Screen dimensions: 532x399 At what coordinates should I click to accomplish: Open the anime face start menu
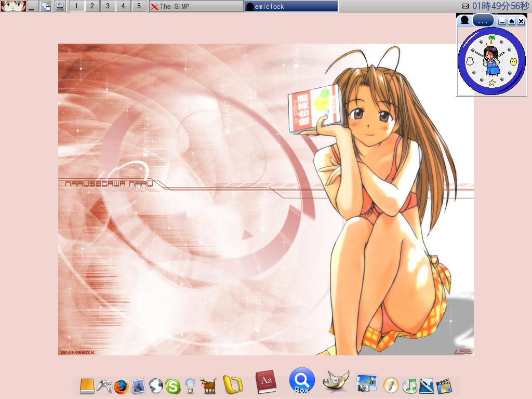[13, 6]
